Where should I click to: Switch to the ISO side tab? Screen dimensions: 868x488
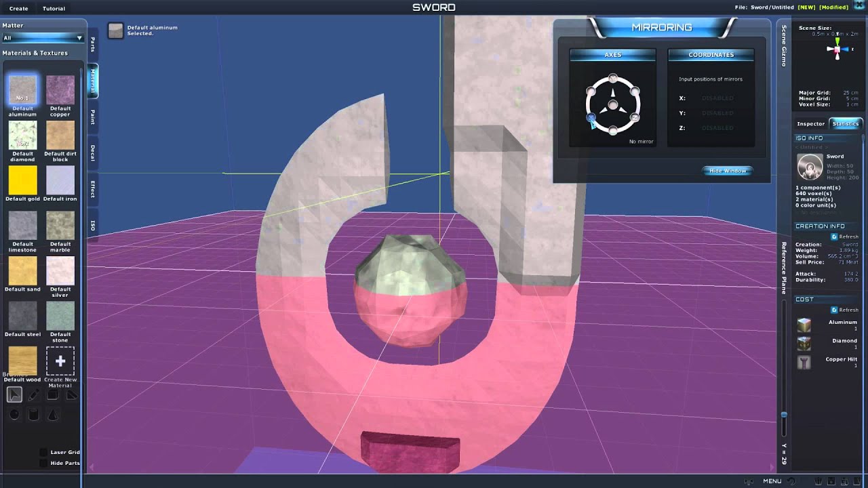pyautogui.click(x=92, y=225)
